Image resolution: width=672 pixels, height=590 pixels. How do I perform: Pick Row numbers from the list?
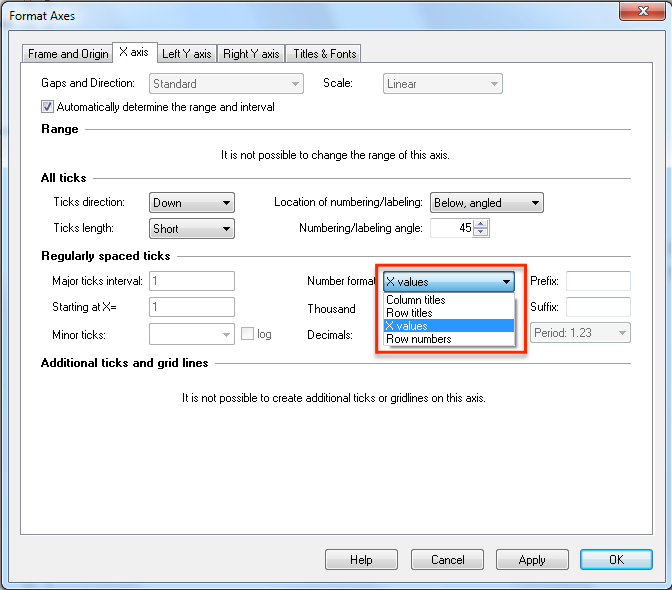tap(418, 339)
